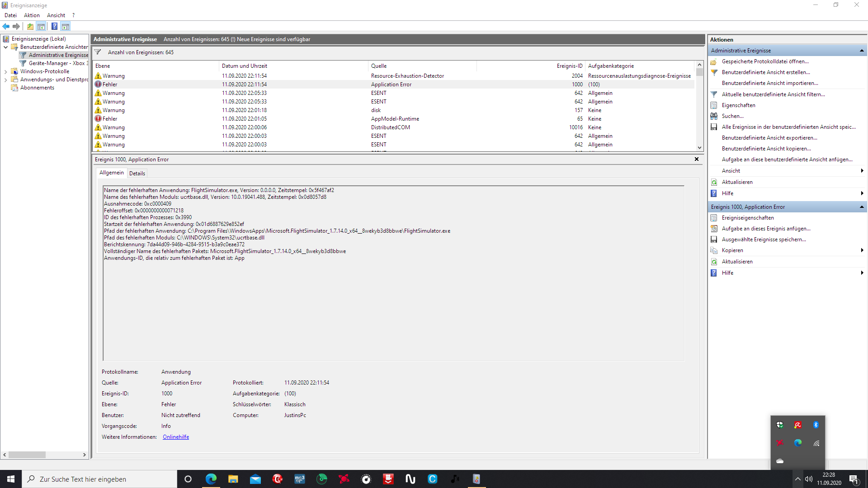Expand upper Hilfe submenu arrow
The image size is (868, 488).
click(862, 193)
